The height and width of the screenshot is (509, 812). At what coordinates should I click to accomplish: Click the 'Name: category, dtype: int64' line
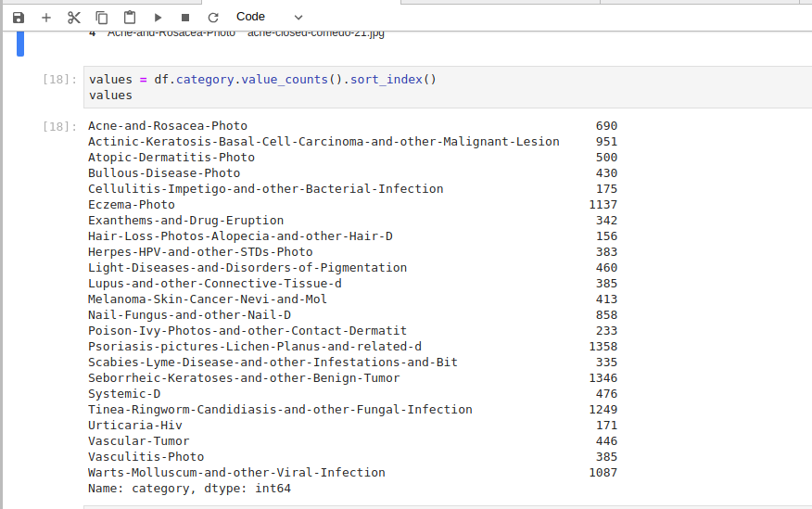point(189,489)
